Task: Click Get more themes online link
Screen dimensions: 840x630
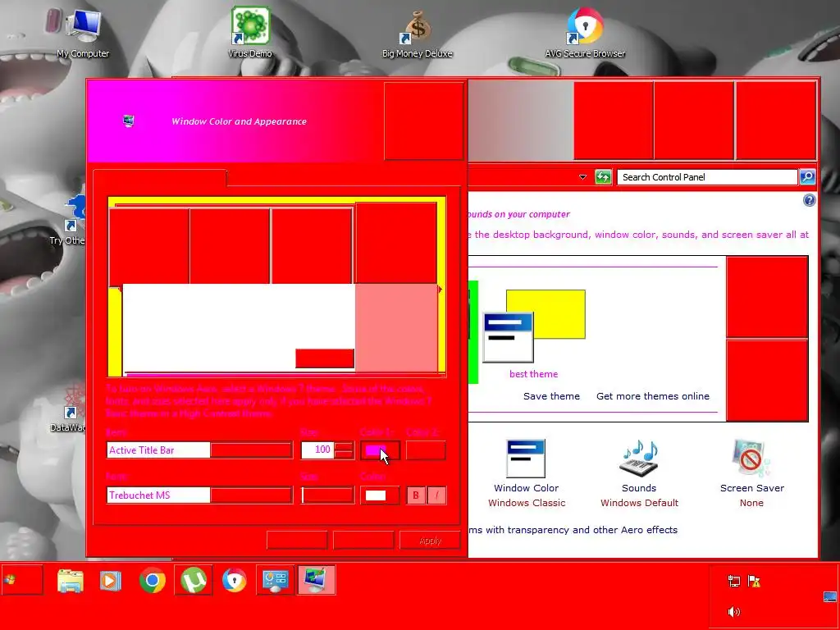Action: pos(652,396)
